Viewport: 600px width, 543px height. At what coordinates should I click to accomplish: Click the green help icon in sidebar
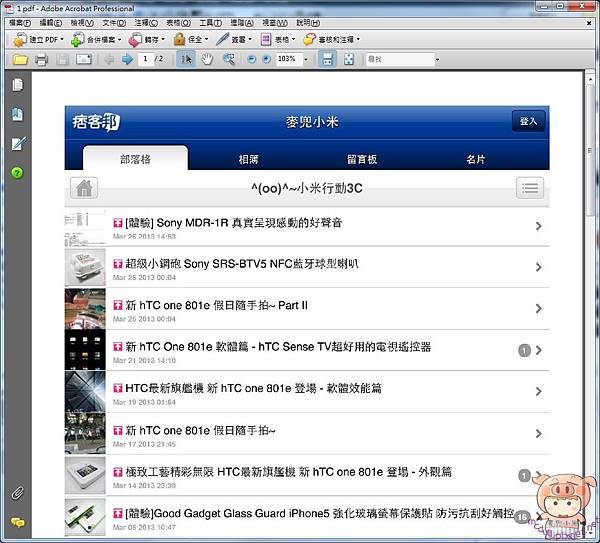coord(17,173)
